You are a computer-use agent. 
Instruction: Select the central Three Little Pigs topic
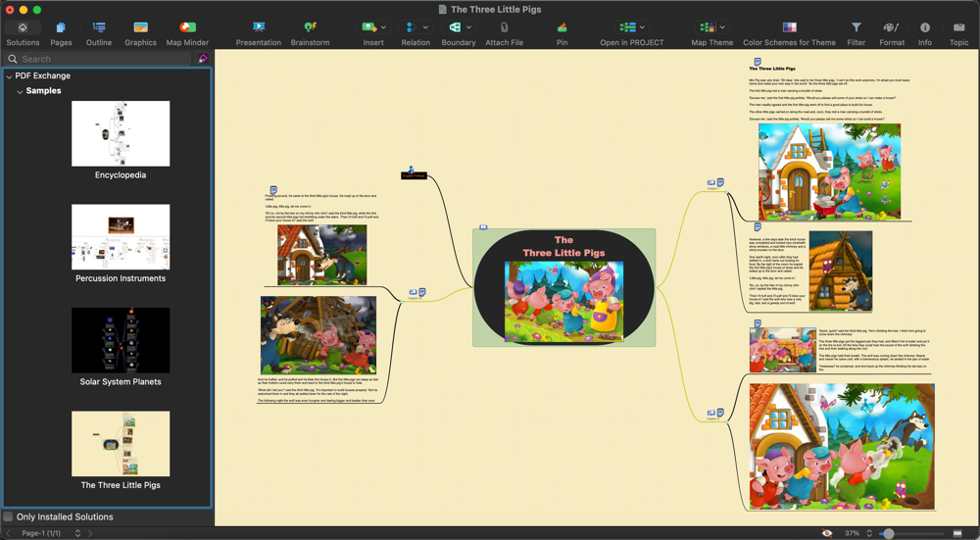[x=563, y=287]
